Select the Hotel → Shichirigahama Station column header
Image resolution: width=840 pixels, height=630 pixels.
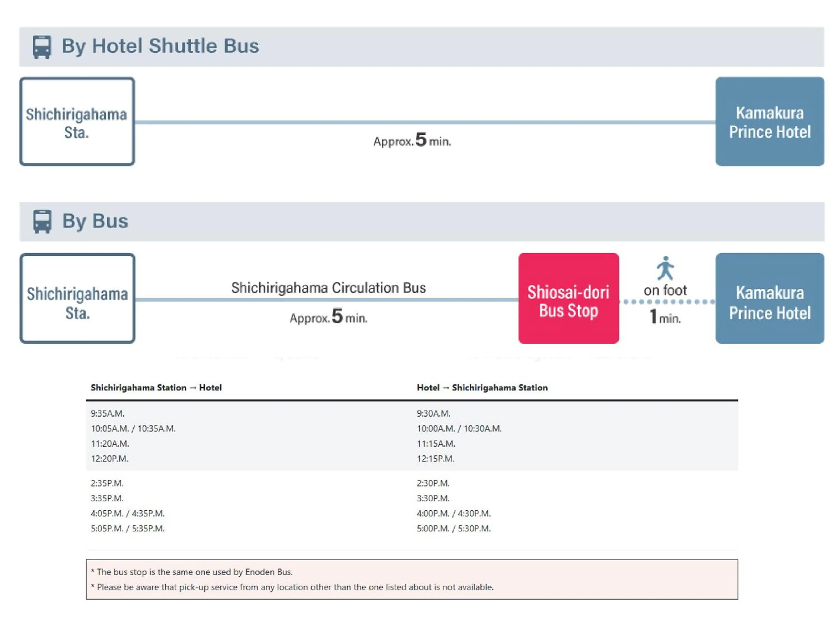point(482,387)
